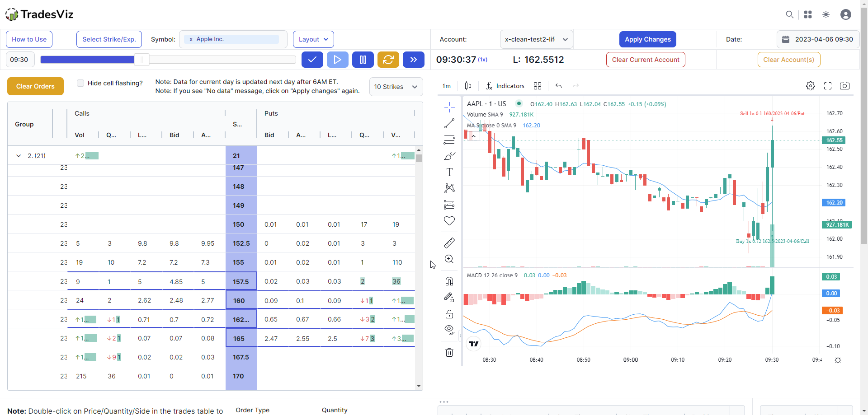868x415 pixels.
Task: Toggle the light/dark theme sun icon
Action: (826, 14)
